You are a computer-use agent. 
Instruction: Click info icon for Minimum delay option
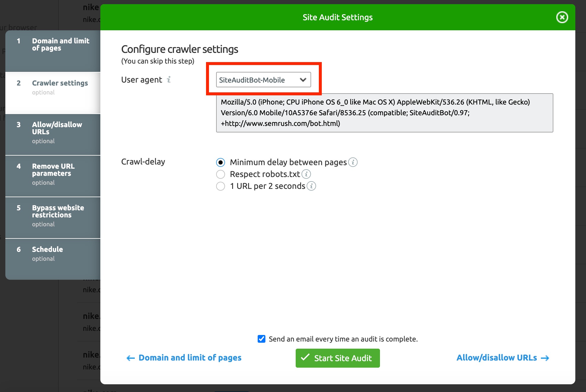[353, 162]
